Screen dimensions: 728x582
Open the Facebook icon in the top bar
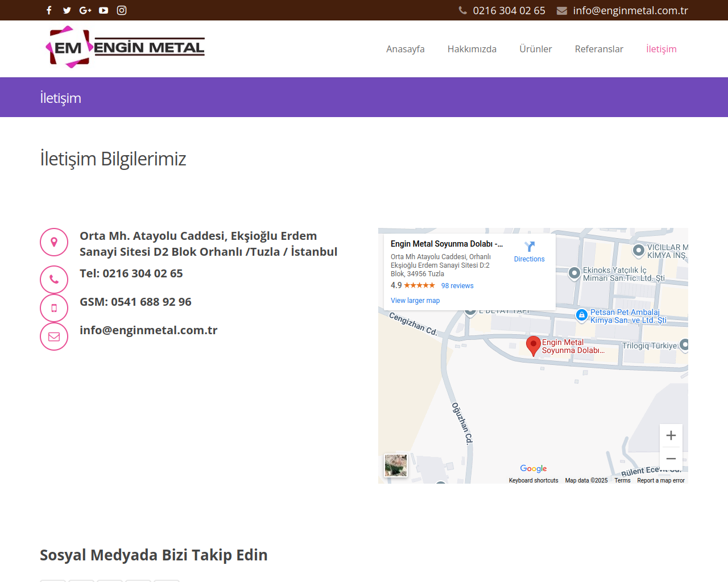[49, 10]
